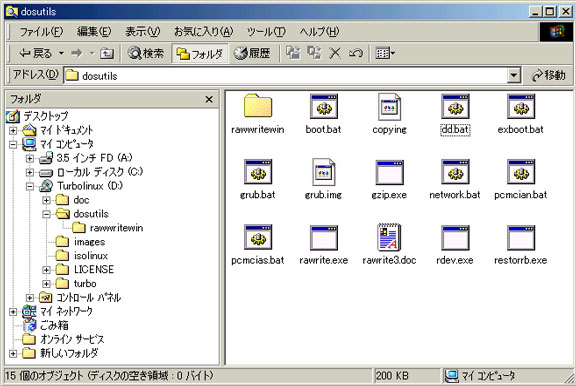The width and height of the screenshot is (576, 386).
Task: Expand the doc folder tree node
Action: pyautogui.click(x=47, y=200)
